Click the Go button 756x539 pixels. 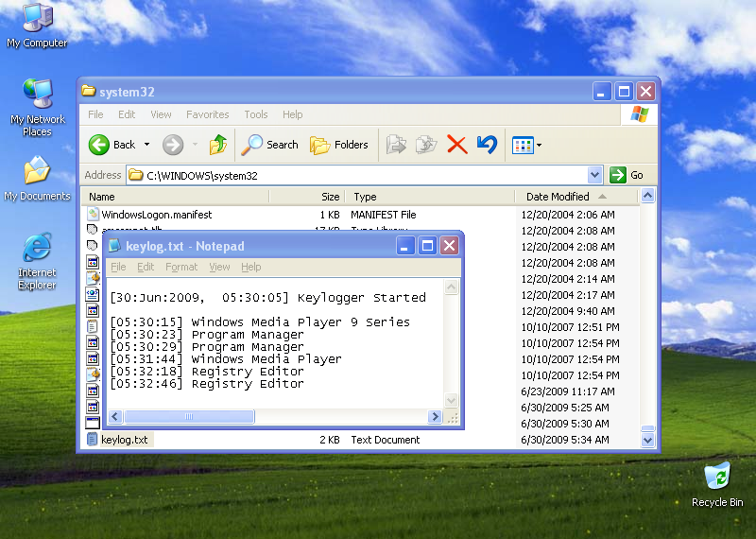(x=627, y=175)
